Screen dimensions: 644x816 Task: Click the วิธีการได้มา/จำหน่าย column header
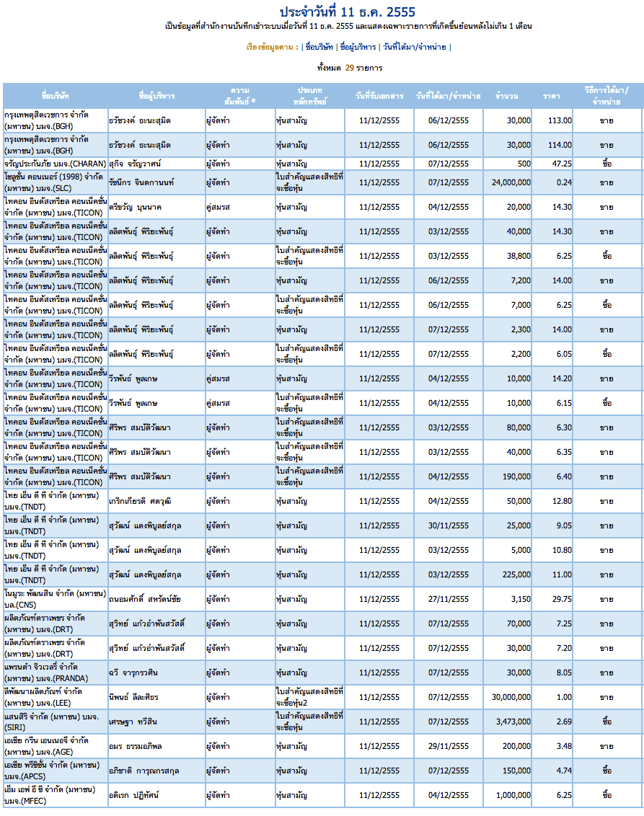606,96
